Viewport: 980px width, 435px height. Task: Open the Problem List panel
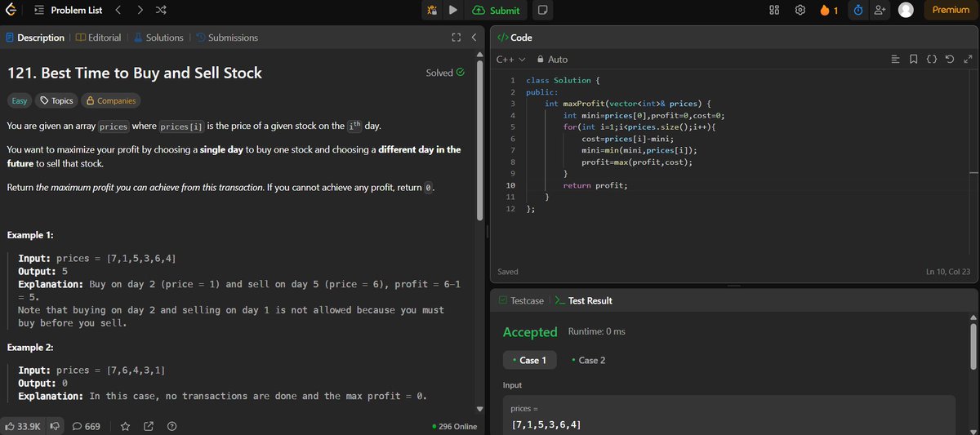pos(68,10)
